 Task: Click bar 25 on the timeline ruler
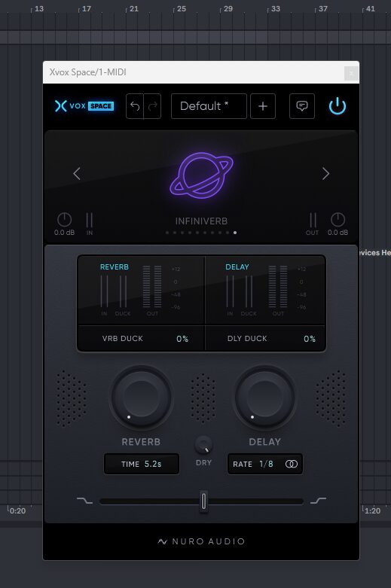tap(182, 8)
